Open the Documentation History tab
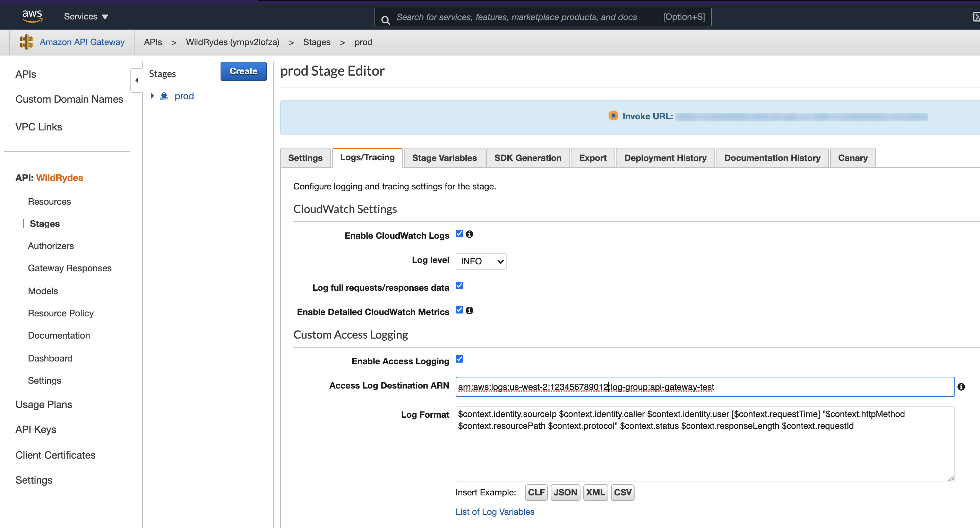This screenshot has width=980, height=528. pyautogui.click(x=772, y=157)
